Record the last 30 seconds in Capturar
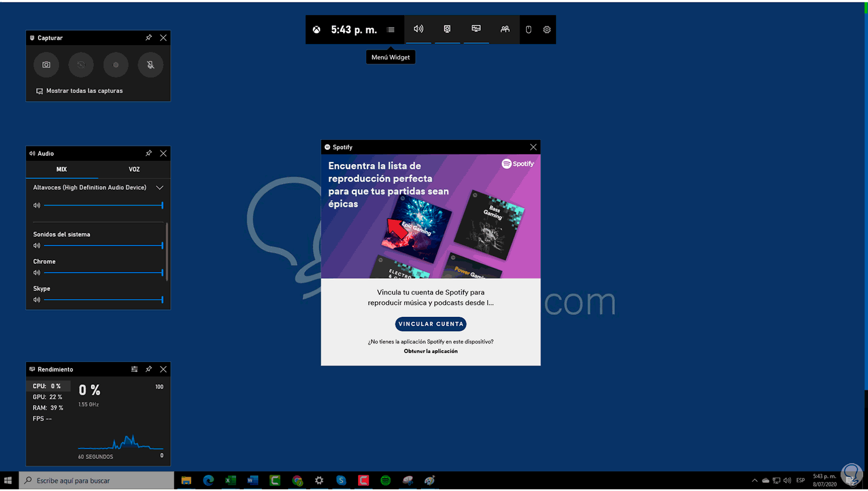 [x=81, y=65]
